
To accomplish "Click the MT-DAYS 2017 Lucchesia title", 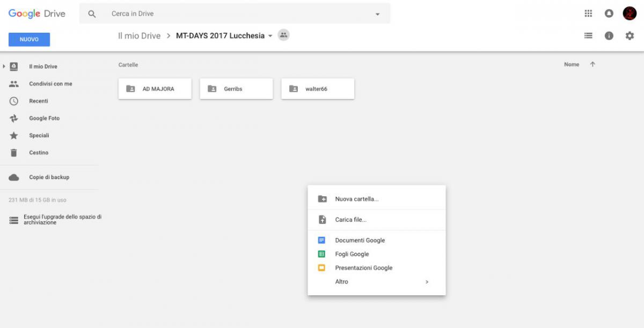I will [x=220, y=36].
